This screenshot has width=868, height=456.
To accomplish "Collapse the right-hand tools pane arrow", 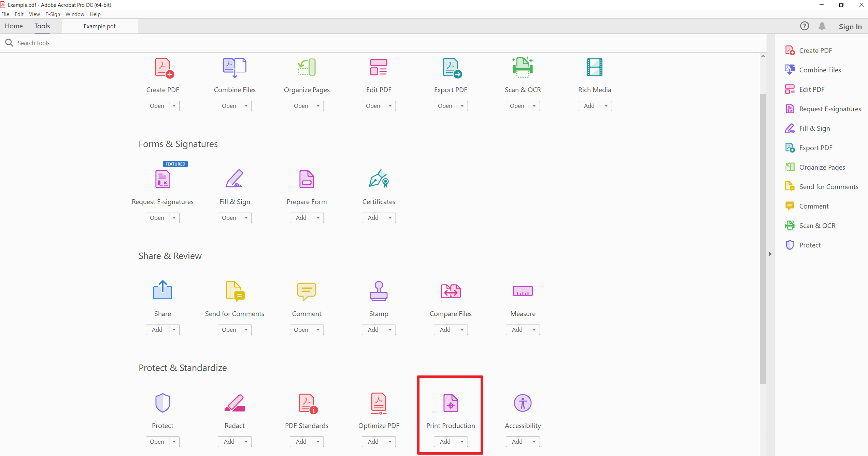I will (770, 254).
